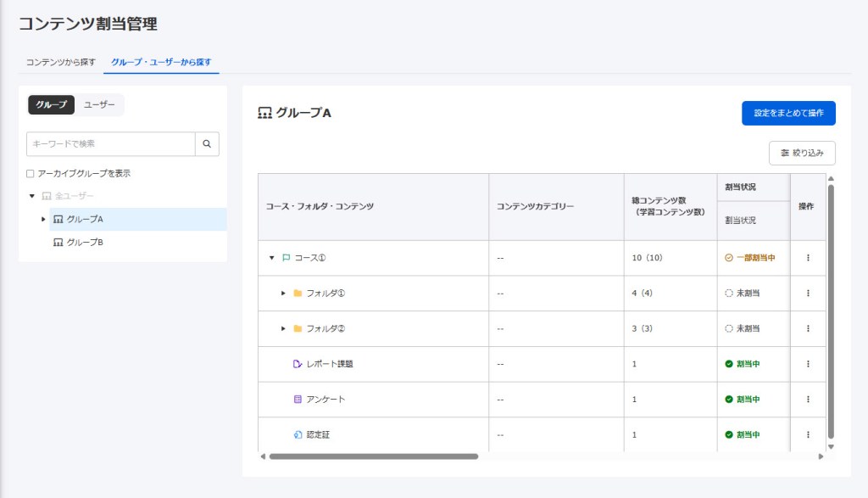Open the kebab menu for コース① row
868x498 pixels.
pyautogui.click(x=808, y=258)
